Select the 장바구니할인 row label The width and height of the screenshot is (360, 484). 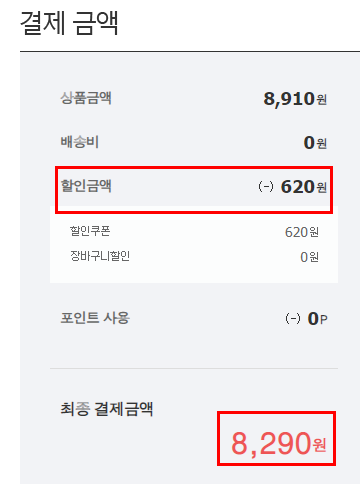(100, 256)
